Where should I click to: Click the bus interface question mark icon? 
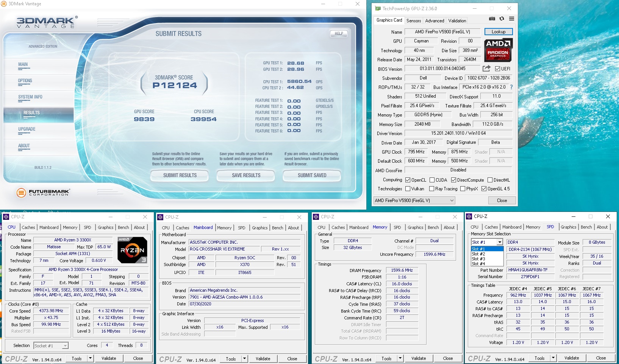[x=511, y=87]
